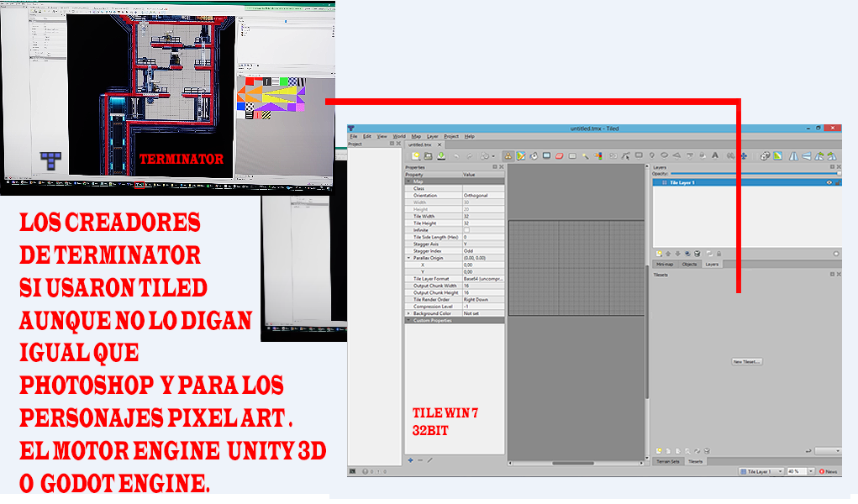Click the Redo arrow in the toolbar
The image size is (858, 504).
tap(470, 156)
